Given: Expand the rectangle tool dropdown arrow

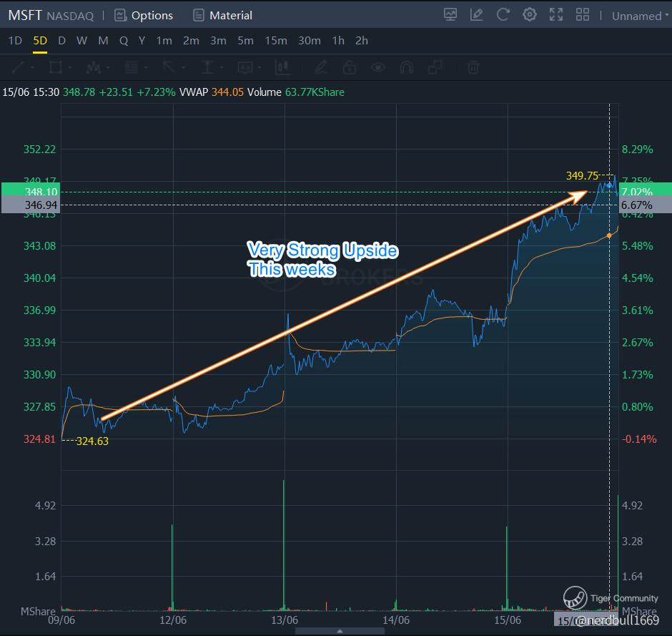Looking at the screenshot, I should point(70,67).
